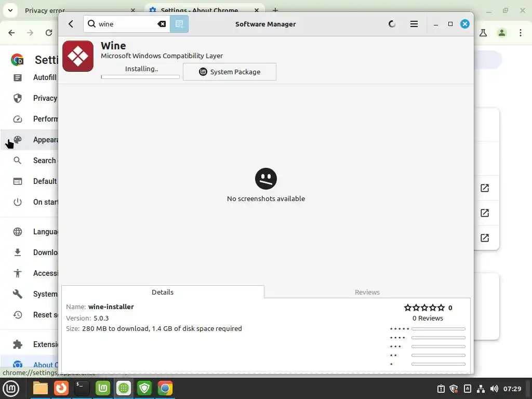This screenshot has height=399, width=532.
Task: Open Performance settings in Chrome sidebar
Action: pos(30,119)
